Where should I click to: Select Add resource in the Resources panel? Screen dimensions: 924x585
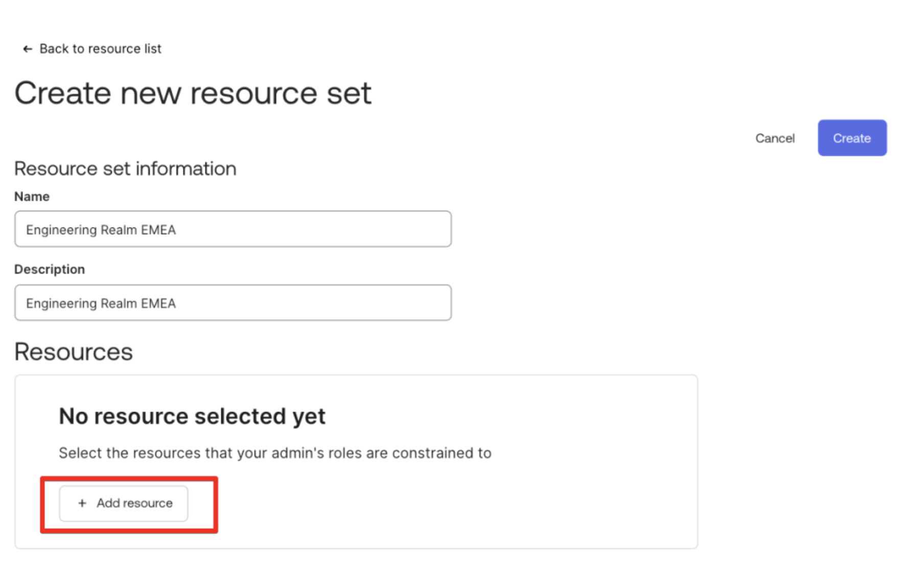123,503
